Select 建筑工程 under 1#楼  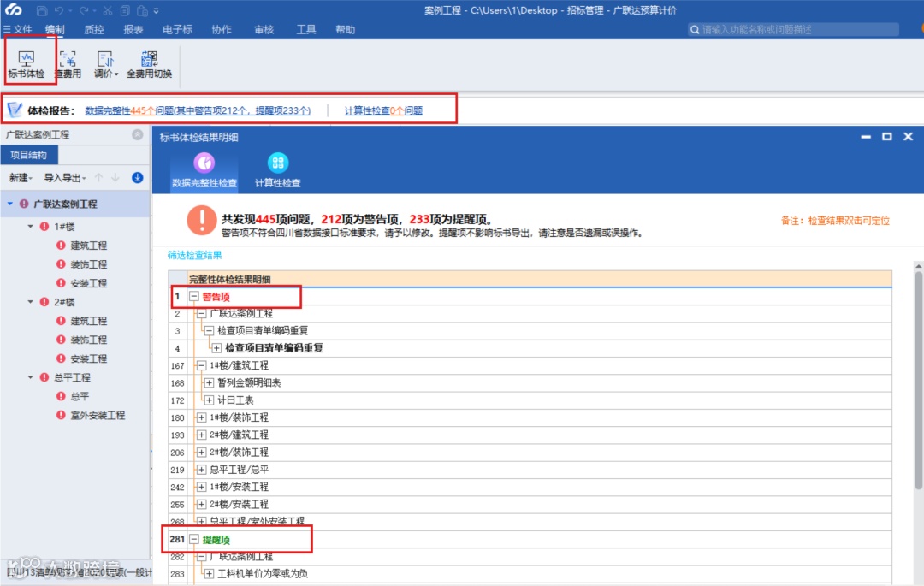(88, 245)
